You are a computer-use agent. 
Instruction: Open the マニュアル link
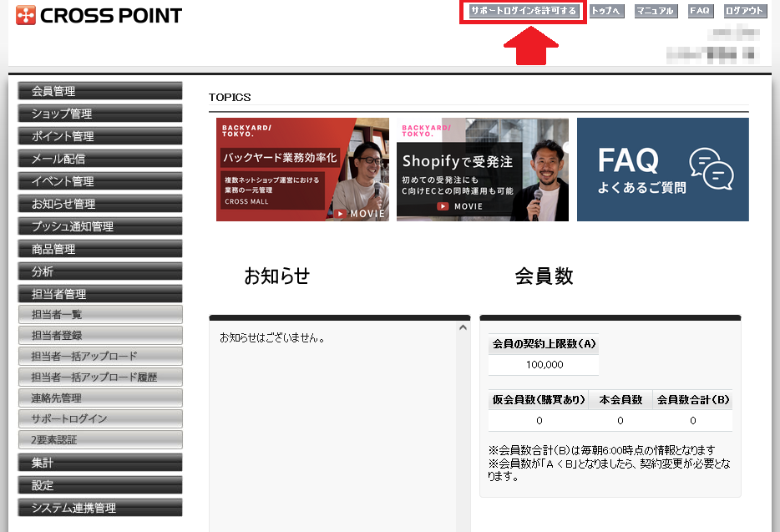click(x=656, y=11)
